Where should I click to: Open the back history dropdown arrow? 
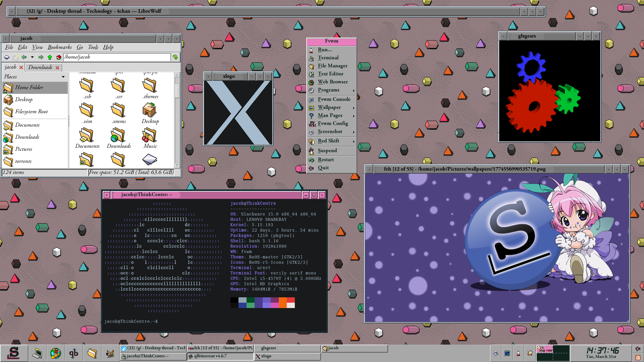(x=32, y=57)
